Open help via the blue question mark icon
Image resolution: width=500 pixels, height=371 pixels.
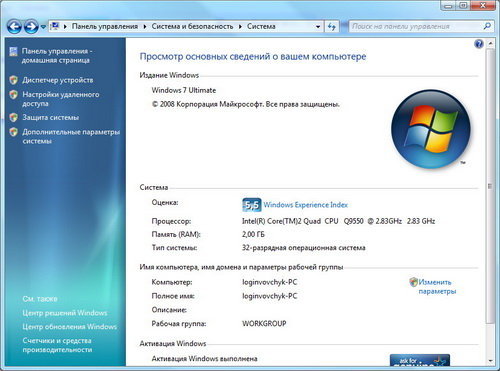tap(479, 44)
